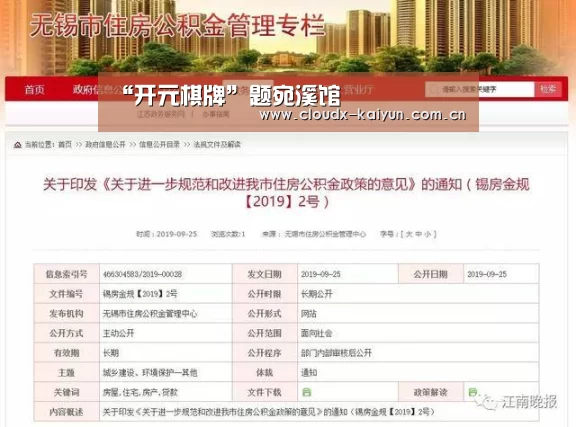This screenshot has height=427, width=576.
Task: Click the 无锡市住房公积金管理专栏 header banner title
Action: [177, 25]
